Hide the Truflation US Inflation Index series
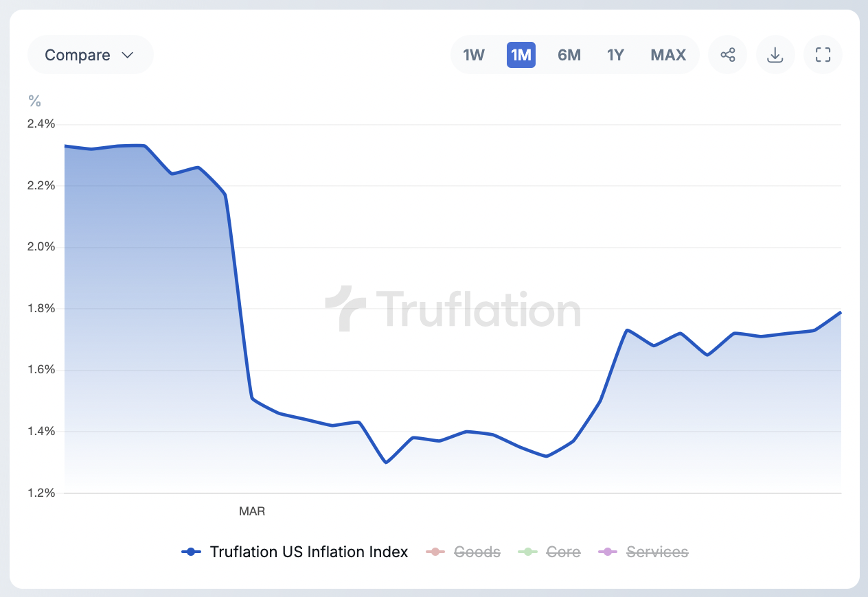868x597 pixels. (309, 552)
